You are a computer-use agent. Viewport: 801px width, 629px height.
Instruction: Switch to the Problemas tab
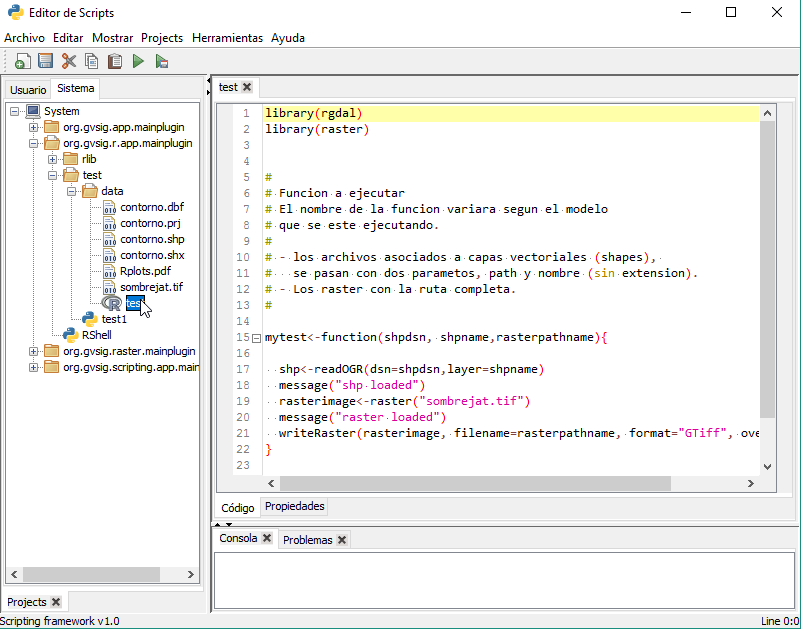pyautogui.click(x=306, y=540)
